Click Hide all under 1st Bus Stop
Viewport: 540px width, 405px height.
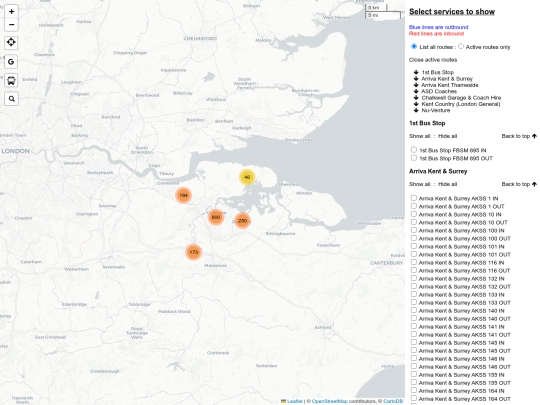(447, 136)
